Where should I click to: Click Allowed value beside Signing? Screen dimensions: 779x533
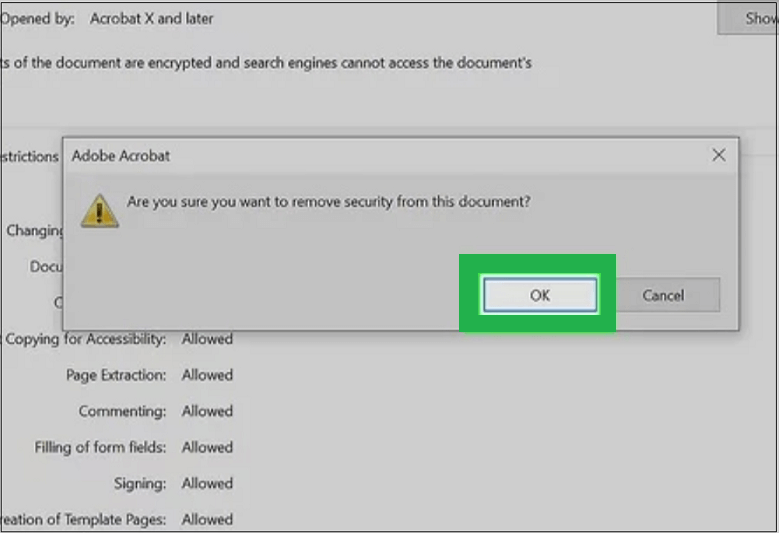(207, 483)
